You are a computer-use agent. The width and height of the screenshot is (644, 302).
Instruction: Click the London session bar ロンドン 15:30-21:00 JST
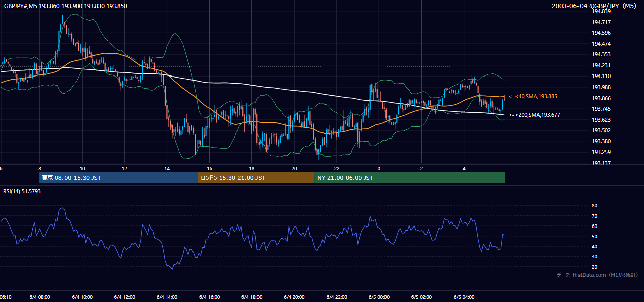(x=256, y=178)
